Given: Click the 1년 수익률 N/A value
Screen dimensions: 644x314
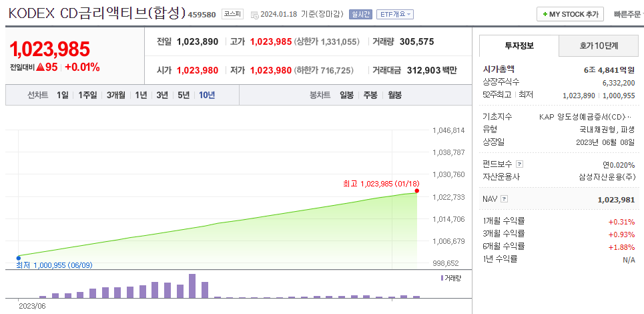Looking at the screenshot, I should click(629, 260).
